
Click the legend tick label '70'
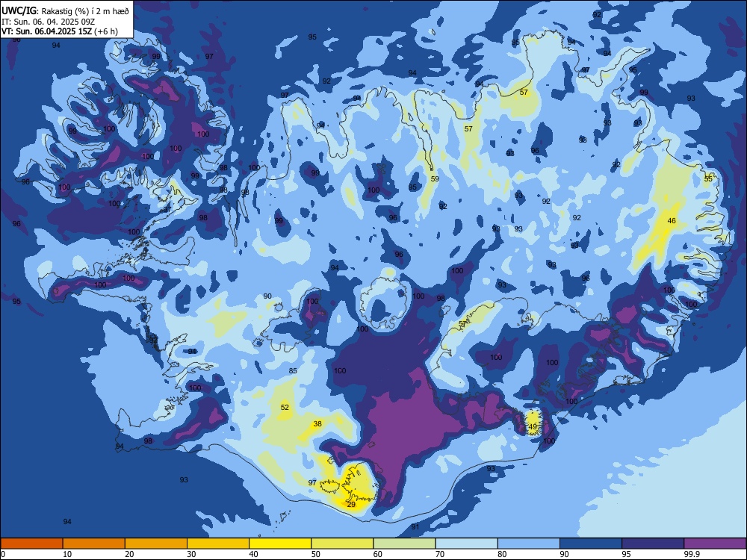pyautogui.click(x=440, y=554)
